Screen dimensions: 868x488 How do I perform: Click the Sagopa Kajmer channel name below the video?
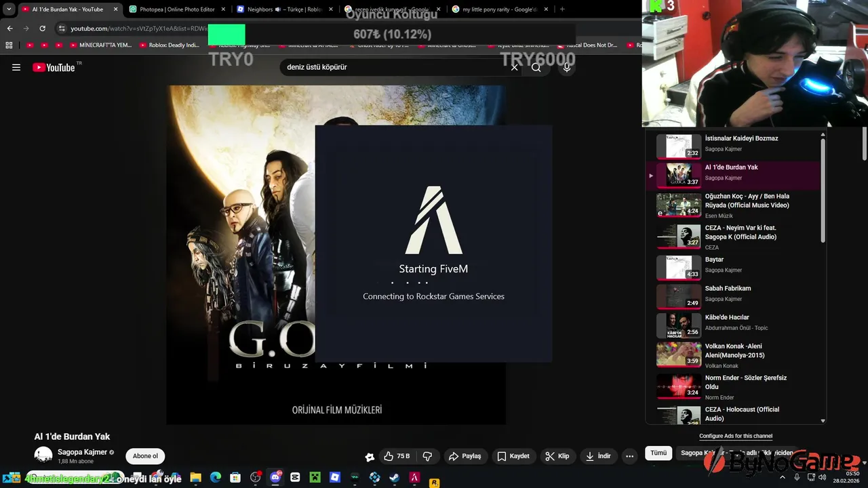coord(82,452)
